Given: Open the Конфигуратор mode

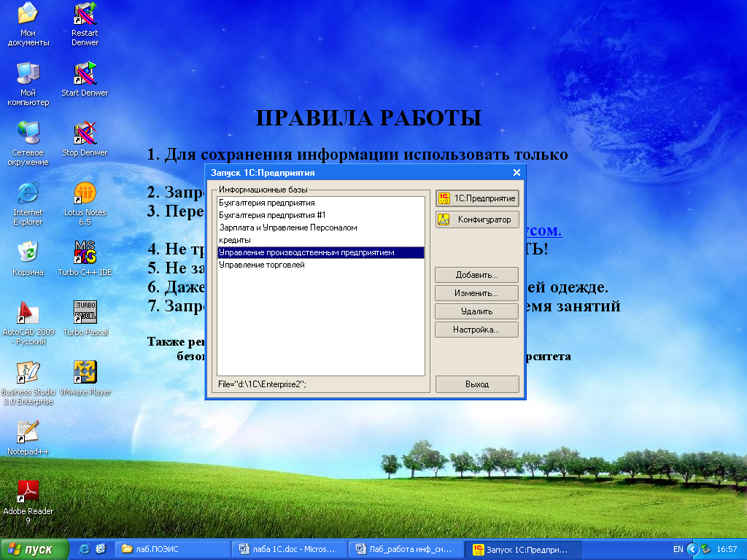Looking at the screenshot, I should click(476, 219).
